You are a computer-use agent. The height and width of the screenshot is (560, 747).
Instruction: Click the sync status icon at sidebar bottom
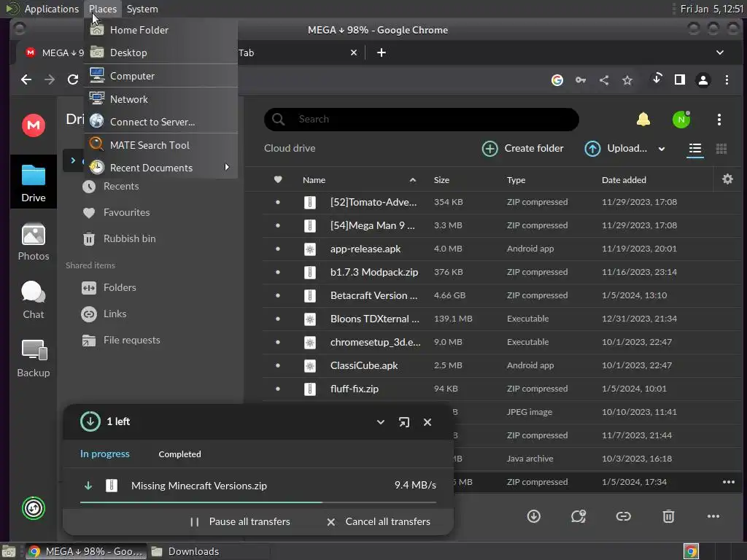pos(34,508)
